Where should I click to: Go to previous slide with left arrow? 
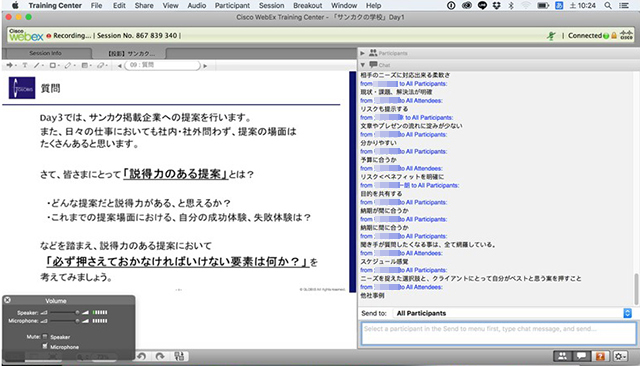120,66
